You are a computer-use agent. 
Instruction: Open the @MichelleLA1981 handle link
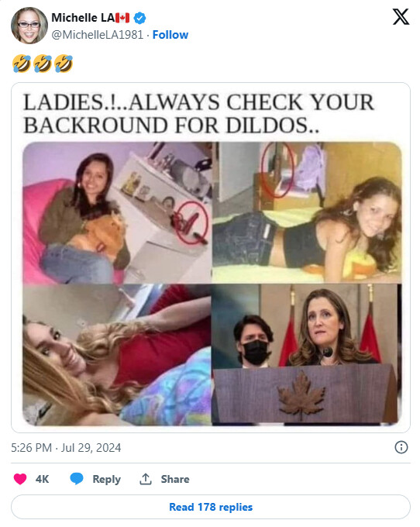(x=98, y=35)
